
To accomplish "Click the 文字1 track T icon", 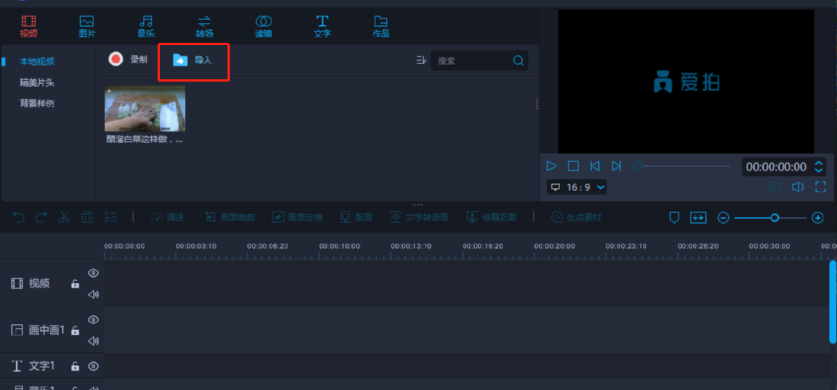I will click(17, 366).
